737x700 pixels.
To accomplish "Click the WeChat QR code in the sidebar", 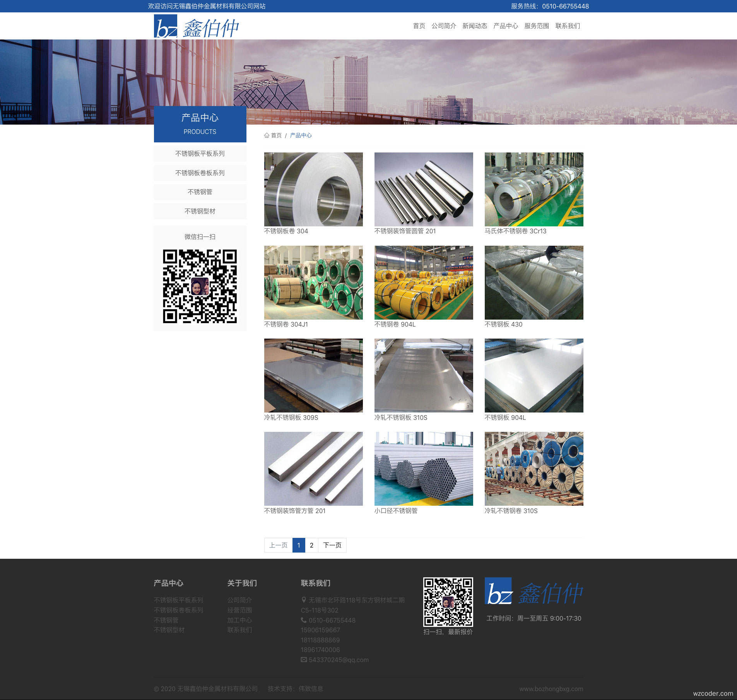I will pyautogui.click(x=200, y=286).
